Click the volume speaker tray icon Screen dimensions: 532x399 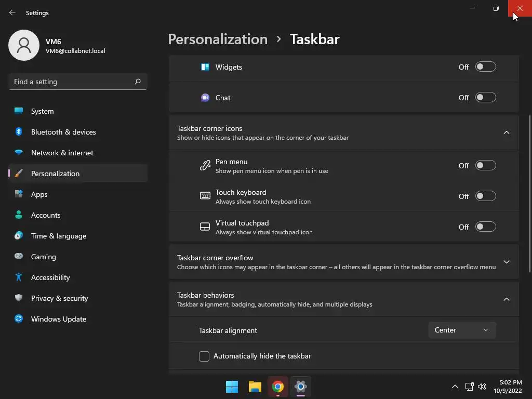[x=482, y=387]
